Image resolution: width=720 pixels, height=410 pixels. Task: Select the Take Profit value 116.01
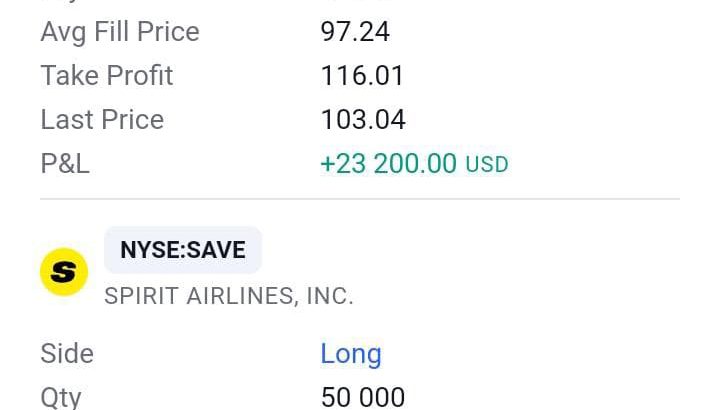(x=362, y=75)
